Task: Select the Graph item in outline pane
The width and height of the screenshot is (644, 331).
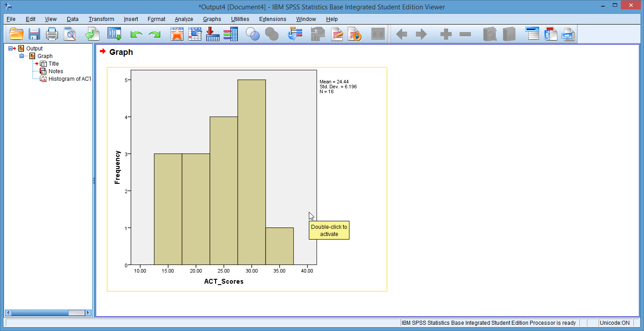Action: (x=45, y=56)
